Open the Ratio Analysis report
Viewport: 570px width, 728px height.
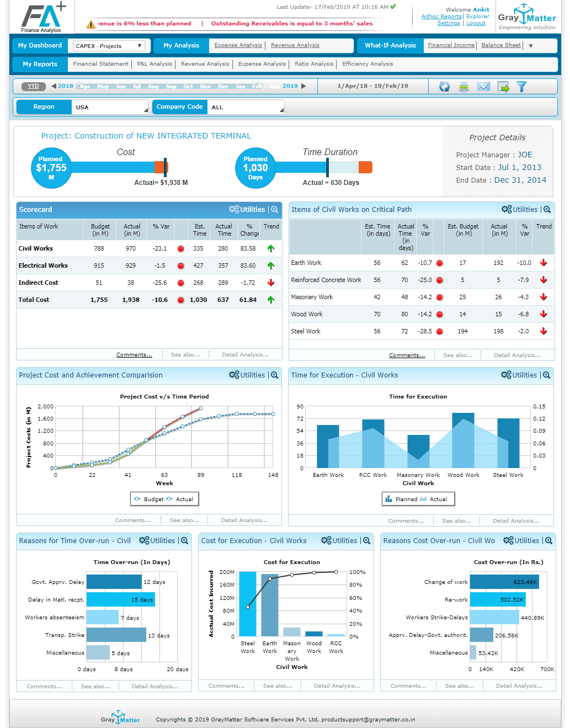(x=314, y=64)
